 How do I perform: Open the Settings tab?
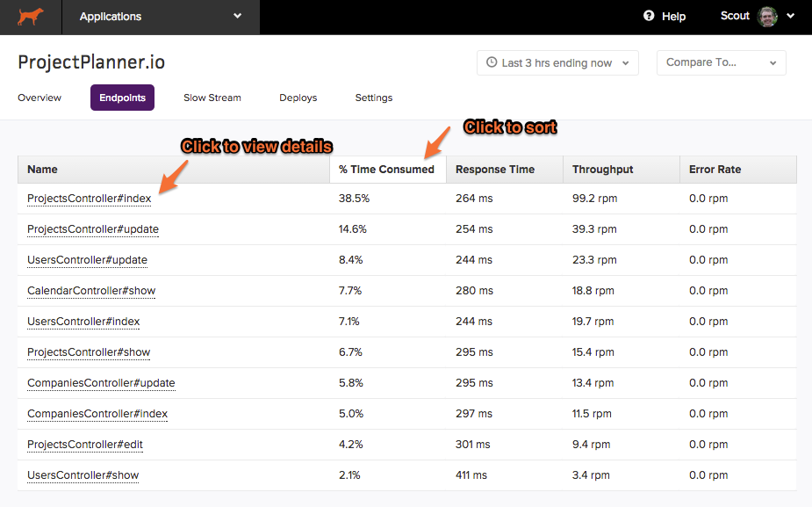click(x=374, y=98)
